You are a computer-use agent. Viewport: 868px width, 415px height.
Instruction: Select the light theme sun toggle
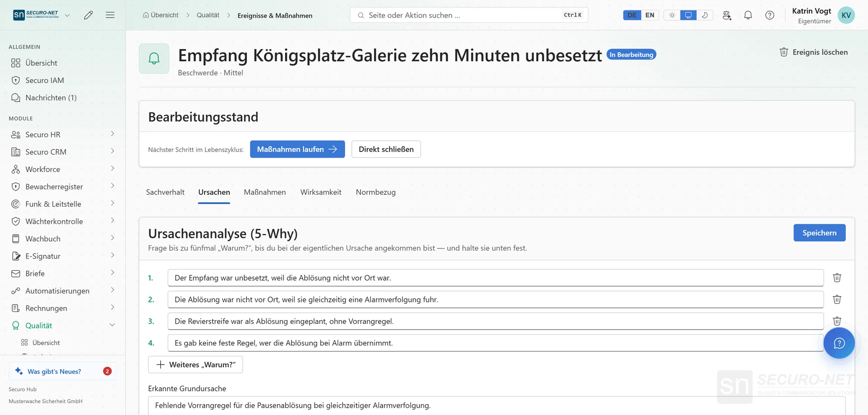tap(672, 15)
